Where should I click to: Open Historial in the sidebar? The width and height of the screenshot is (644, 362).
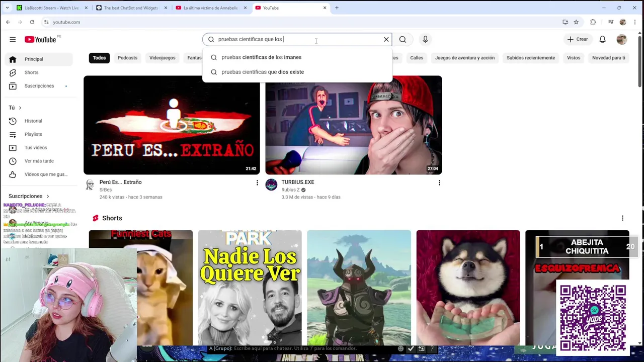pyautogui.click(x=40, y=121)
